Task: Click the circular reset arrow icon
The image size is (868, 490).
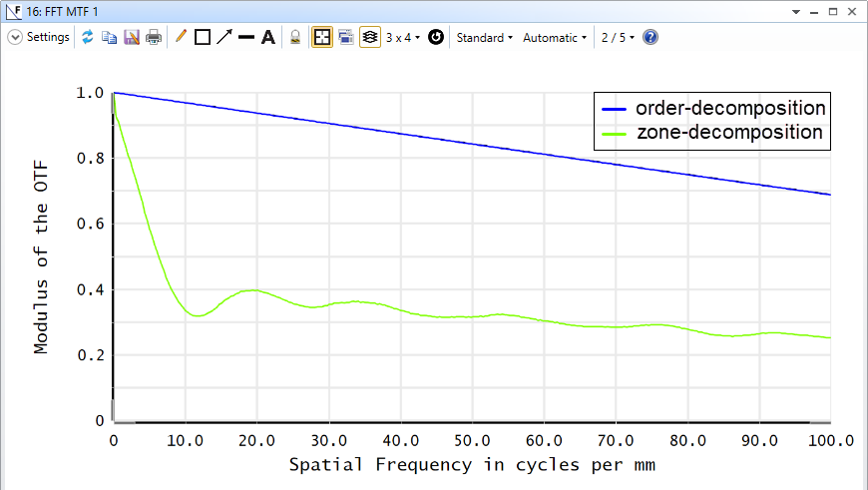Action: click(x=436, y=37)
